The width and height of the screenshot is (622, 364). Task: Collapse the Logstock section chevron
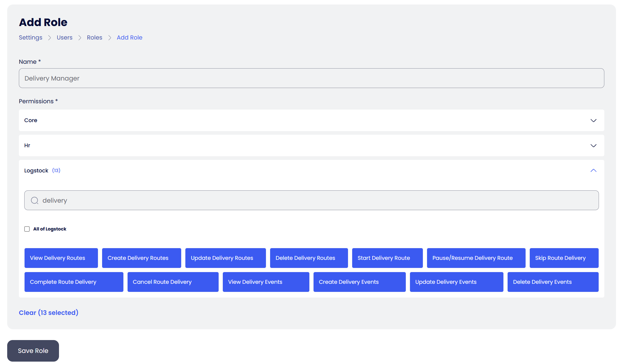coord(593,171)
